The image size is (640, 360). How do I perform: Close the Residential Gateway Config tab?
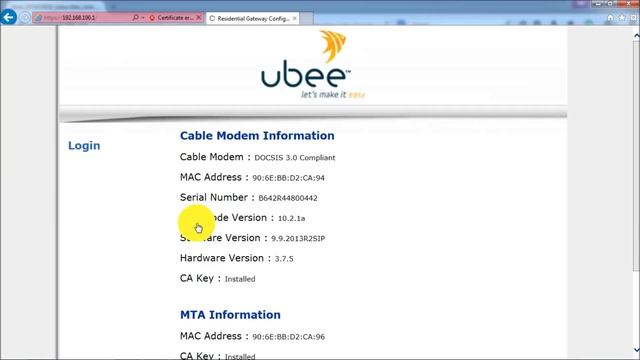(295, 18)
